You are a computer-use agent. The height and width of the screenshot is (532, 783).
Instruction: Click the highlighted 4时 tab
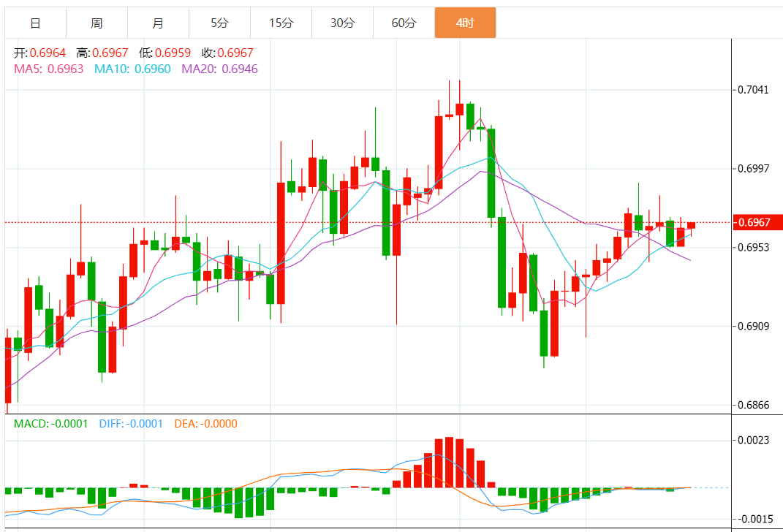[x=465, y=23]
